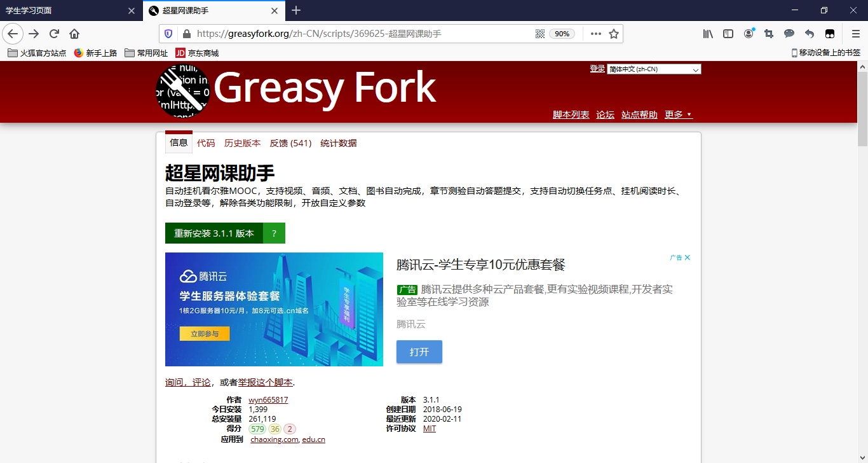Open the Tampermonkey extension icon
The width and height of the screenshot is (868, 463).
[830, 34]
